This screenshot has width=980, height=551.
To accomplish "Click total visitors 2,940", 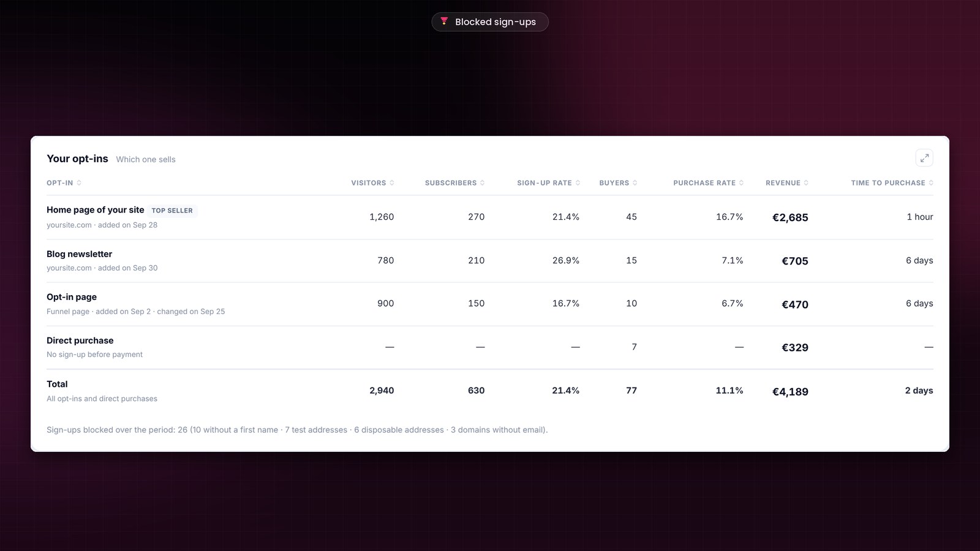I will [382, 391].
